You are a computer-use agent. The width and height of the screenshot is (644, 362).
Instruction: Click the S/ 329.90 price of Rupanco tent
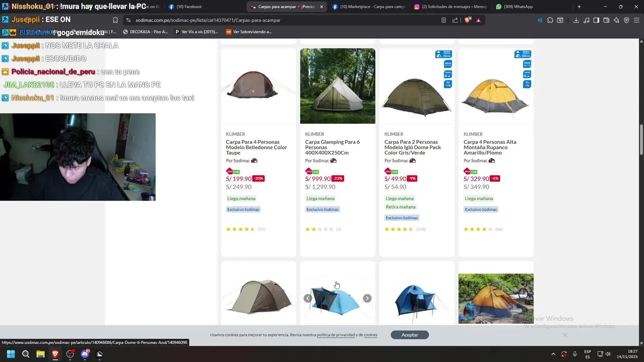(x=476, y=178)
